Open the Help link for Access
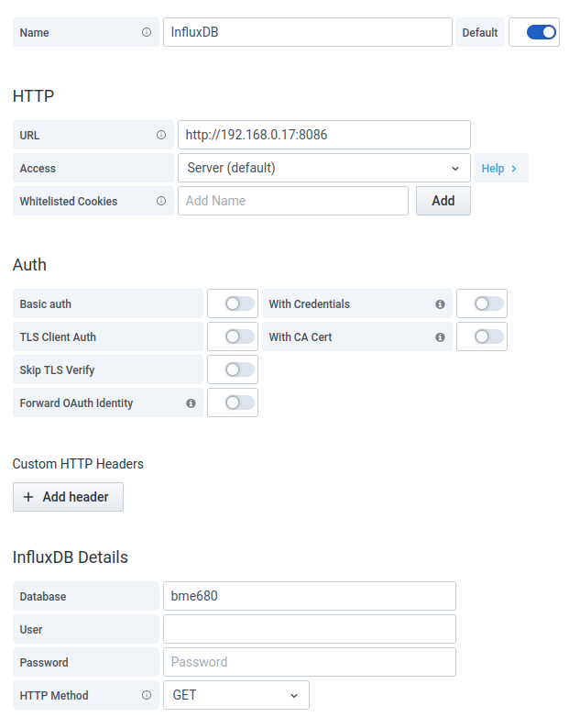The image size is (580, 728). pyautogui.click(x=501, y=168)
